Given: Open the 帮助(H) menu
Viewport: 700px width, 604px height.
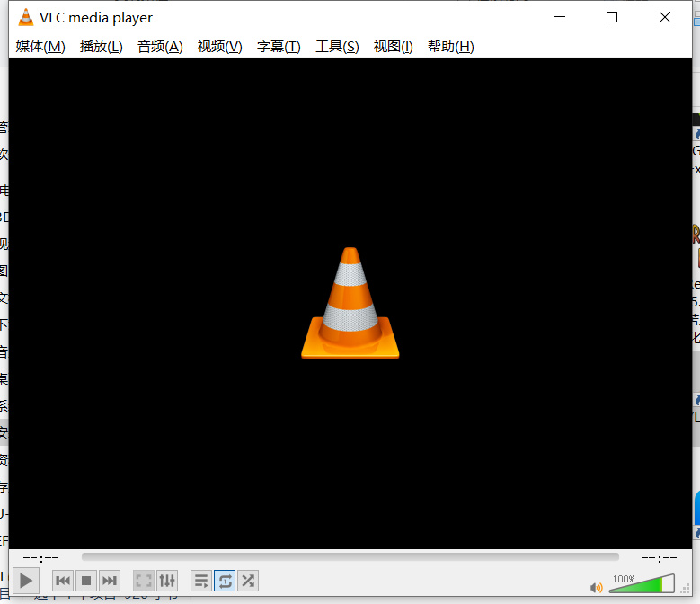Looking at the screenshot, I should point(450,47).
